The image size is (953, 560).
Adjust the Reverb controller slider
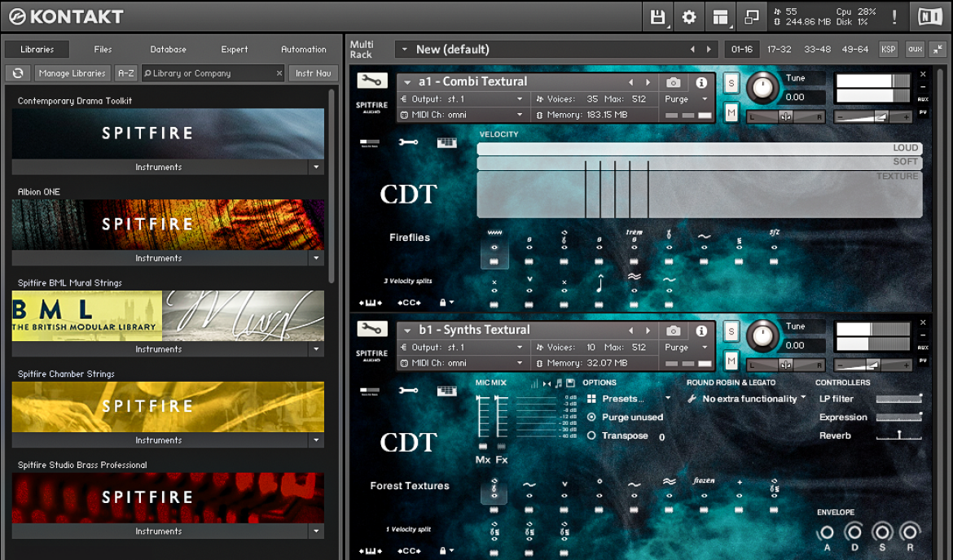pos(899,435)
